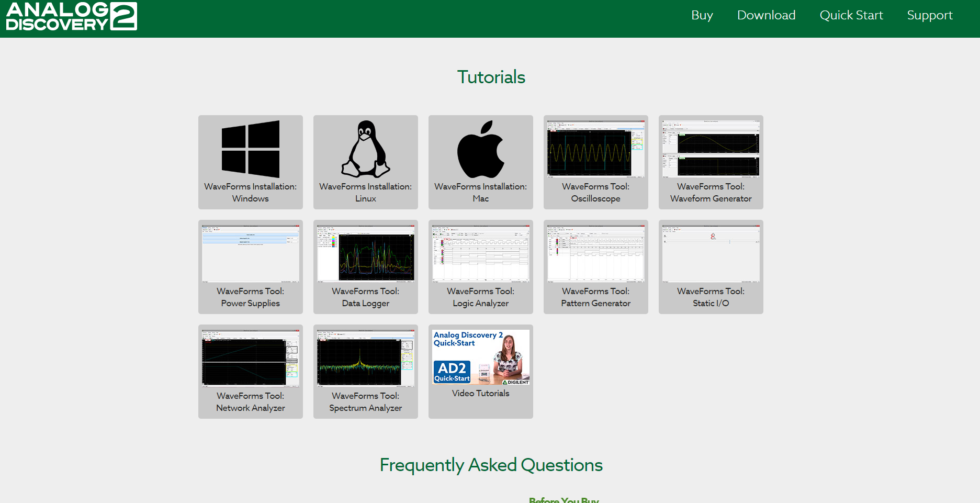
Task: Click the Video Tutorials text link
Action: pos(480,393)
